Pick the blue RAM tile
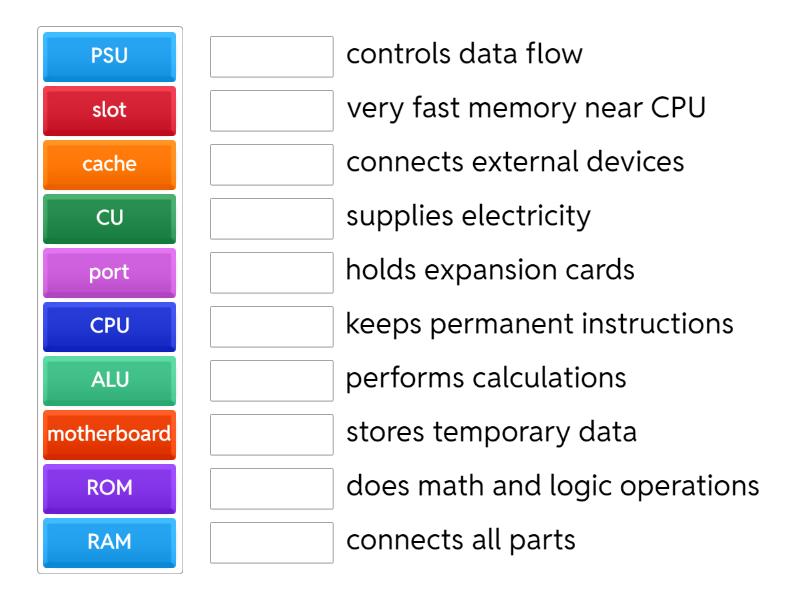 110,543
